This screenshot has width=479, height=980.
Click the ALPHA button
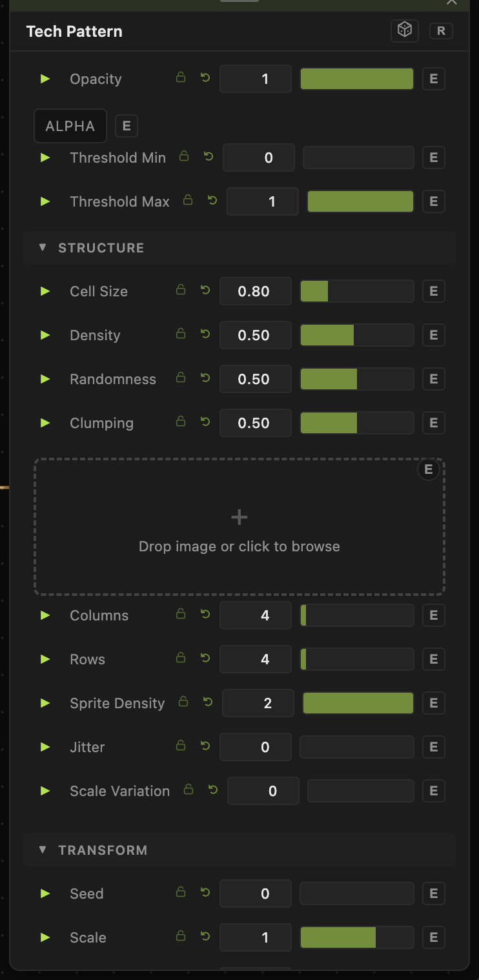point(70,126)
